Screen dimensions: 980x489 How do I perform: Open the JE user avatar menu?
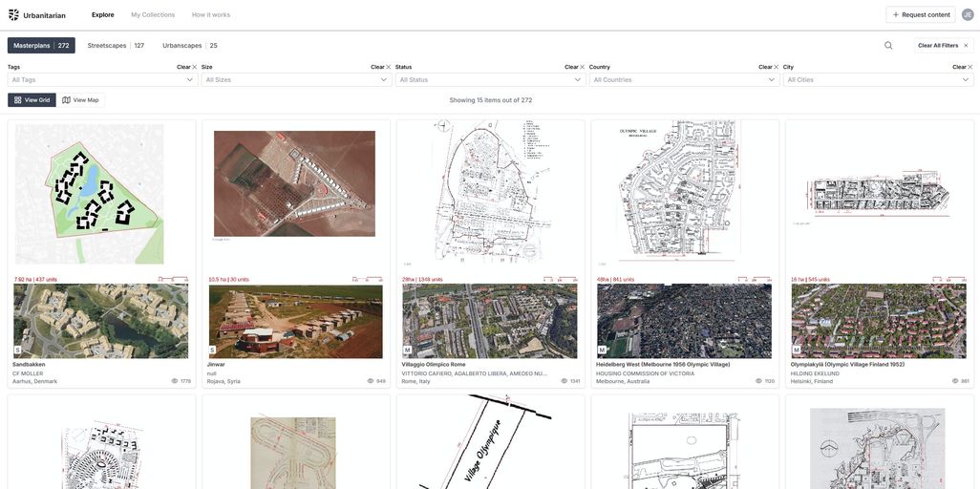pos(968,14)
